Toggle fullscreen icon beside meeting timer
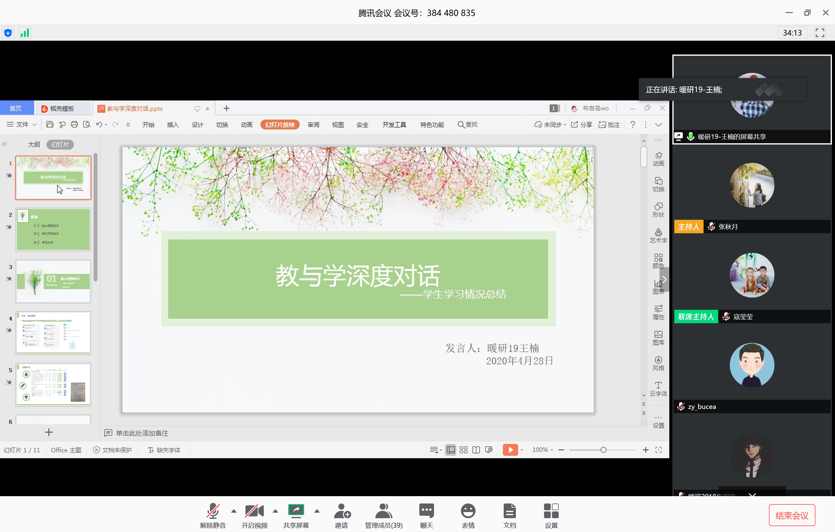This screenshot has width=835, height=532. tap(820, 33)
